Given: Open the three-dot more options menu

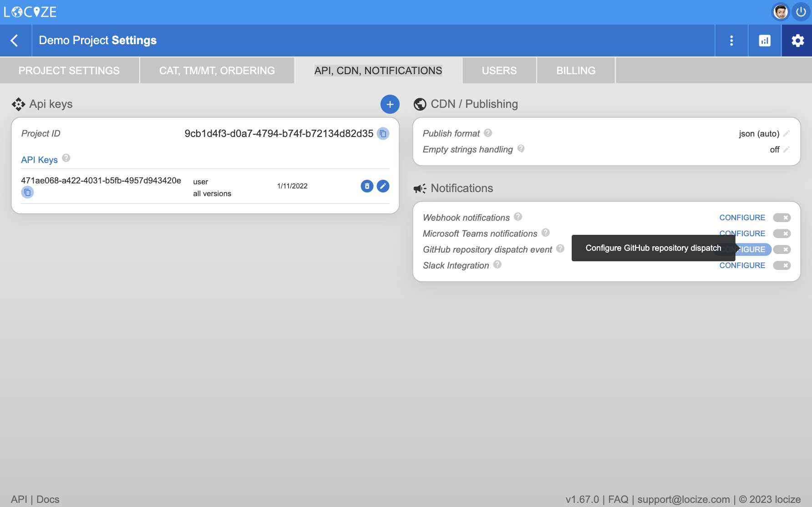Looking at the screenshot, I should tap(731, 41).
